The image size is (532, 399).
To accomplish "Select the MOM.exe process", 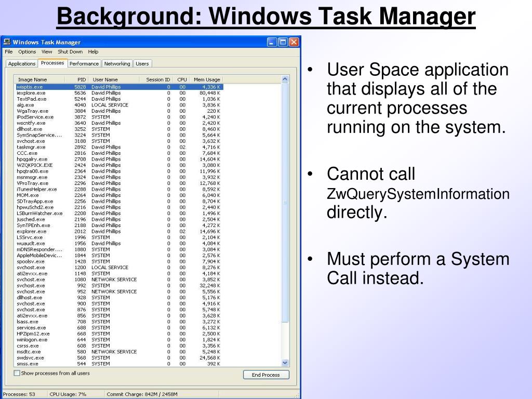I will point(119,195).
